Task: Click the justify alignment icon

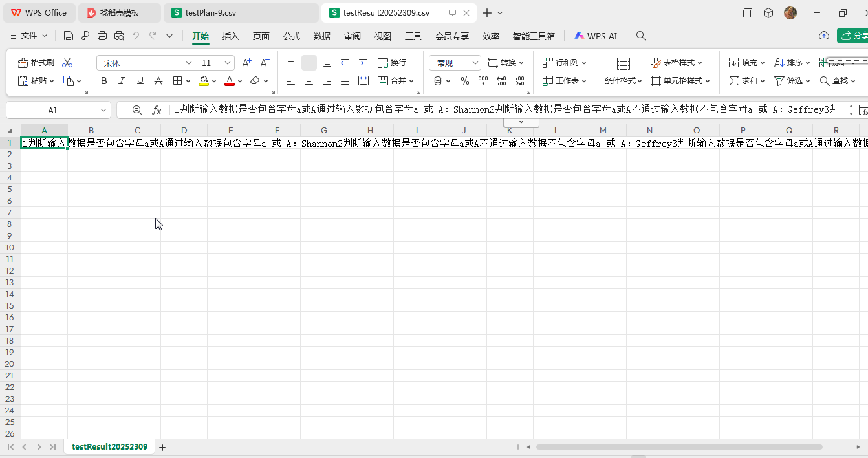Action: tap(345, 81)
